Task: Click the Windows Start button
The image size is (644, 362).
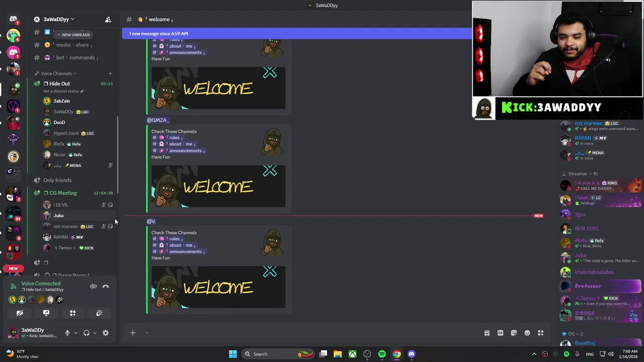Action: [233, 354]
